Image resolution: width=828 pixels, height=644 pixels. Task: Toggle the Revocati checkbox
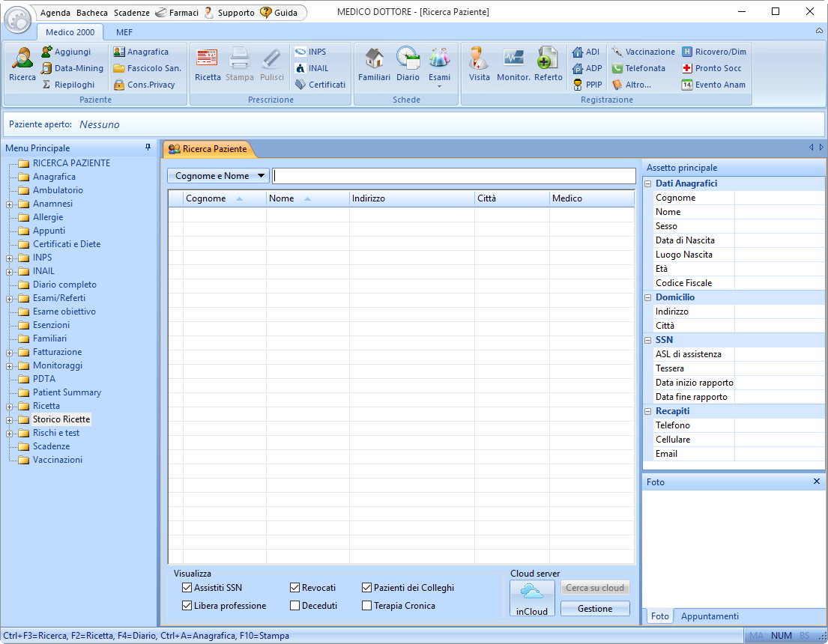coord(294,588)
